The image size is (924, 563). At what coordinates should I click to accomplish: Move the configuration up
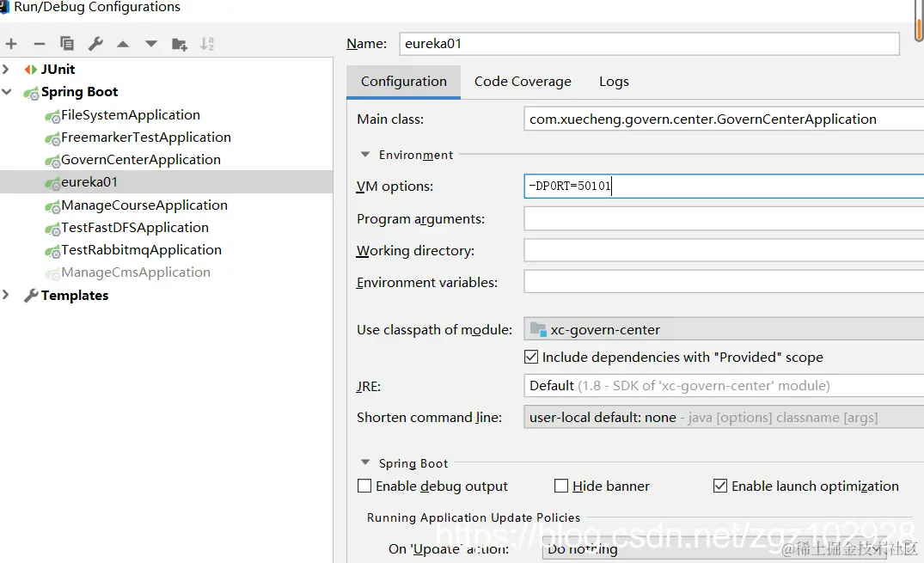123,44
